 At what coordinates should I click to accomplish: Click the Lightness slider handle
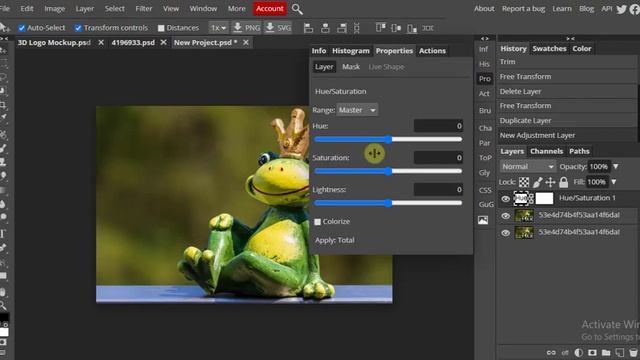[x=389, y=203]
